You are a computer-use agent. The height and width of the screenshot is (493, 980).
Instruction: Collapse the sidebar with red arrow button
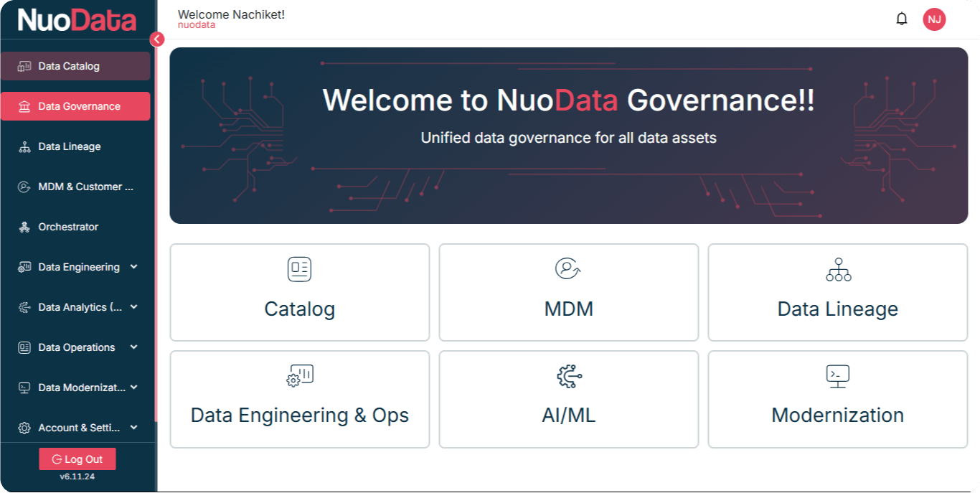click(x=157, y=39)
